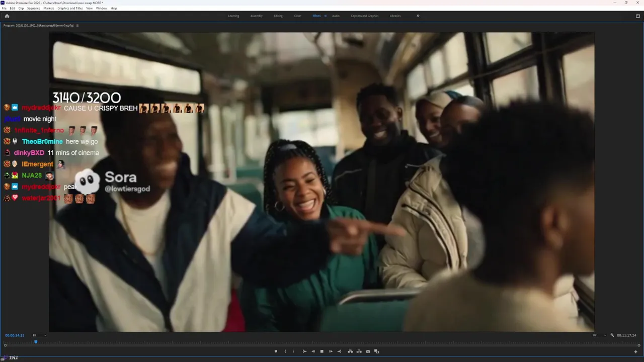Click the Add Marker button
644x362 pixels.
click(276, 351)
